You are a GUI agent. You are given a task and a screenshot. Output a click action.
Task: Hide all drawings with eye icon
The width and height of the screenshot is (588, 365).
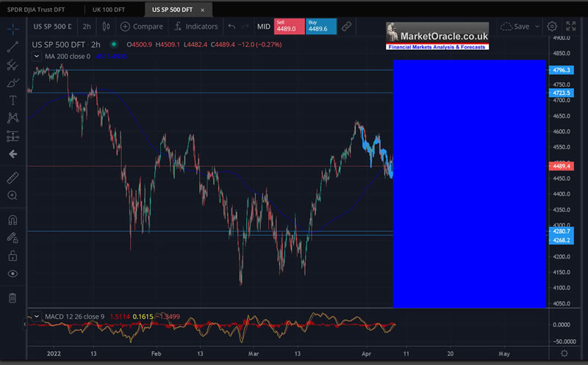point(12,273)
